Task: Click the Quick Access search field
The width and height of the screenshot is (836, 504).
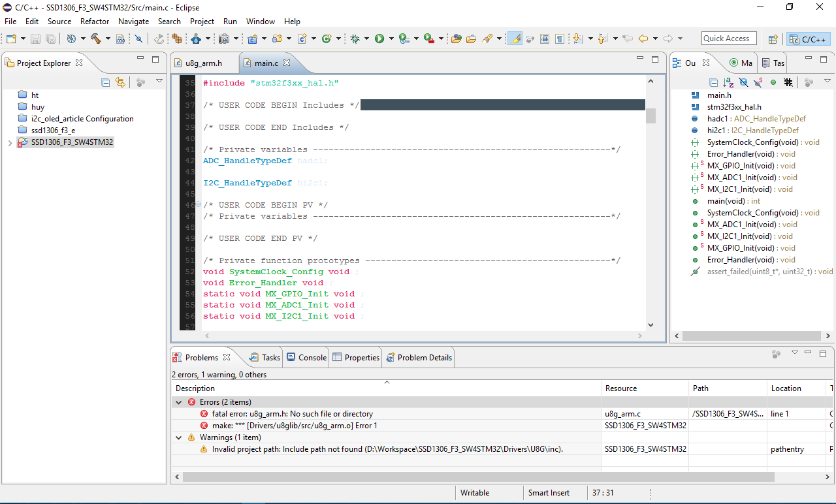Action: click(728, 39)
